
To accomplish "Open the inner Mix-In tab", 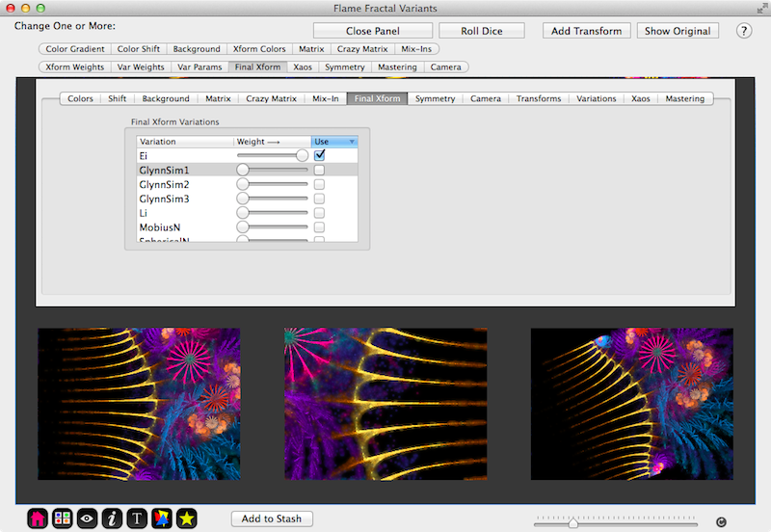I will (x=326, y=98).
